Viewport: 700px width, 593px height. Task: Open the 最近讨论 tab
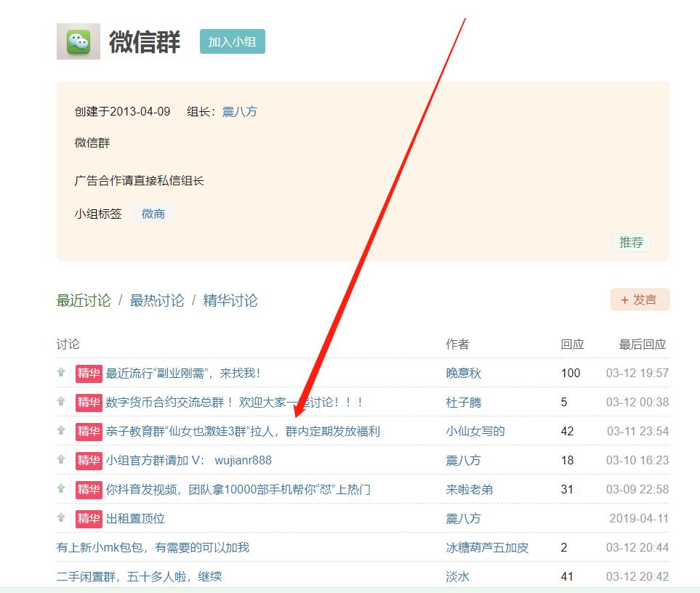(82, 300)
